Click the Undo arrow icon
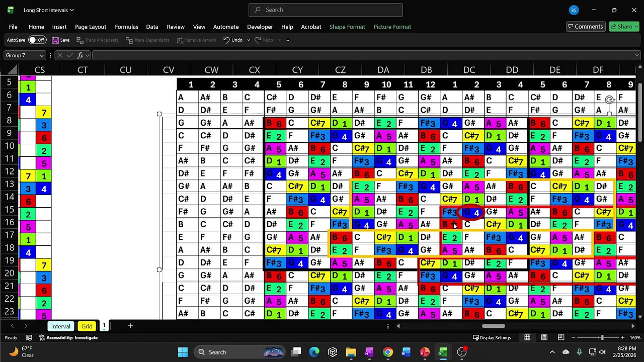The image size is (644, 362). tap(226, 40)
